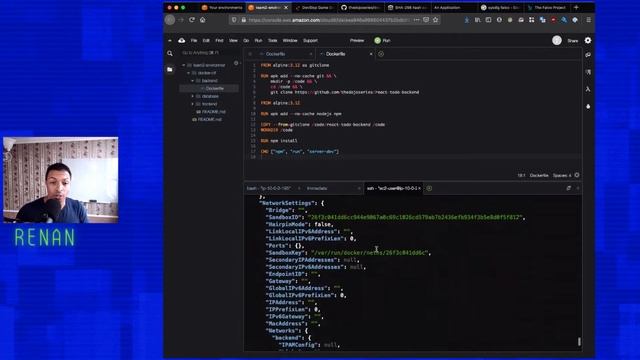Open the View menu
The height and width of the screenshot is (360, 640).
click(233, 40)
